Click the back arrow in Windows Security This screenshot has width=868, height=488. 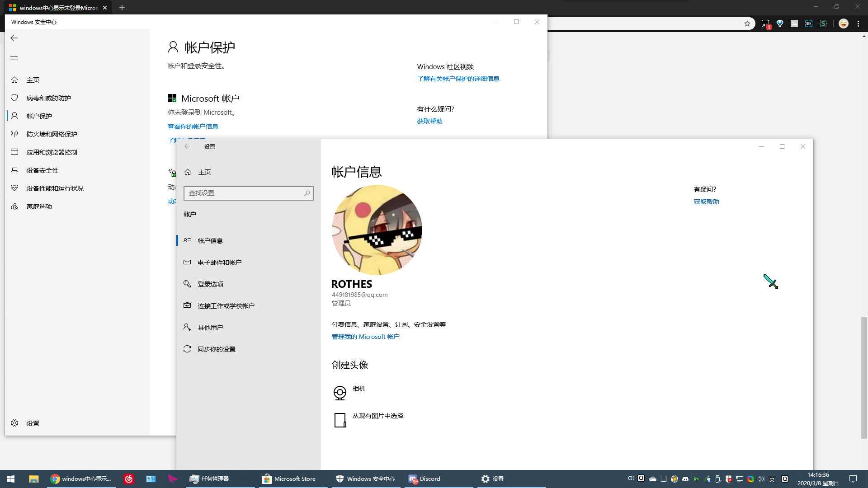(14, 38)
